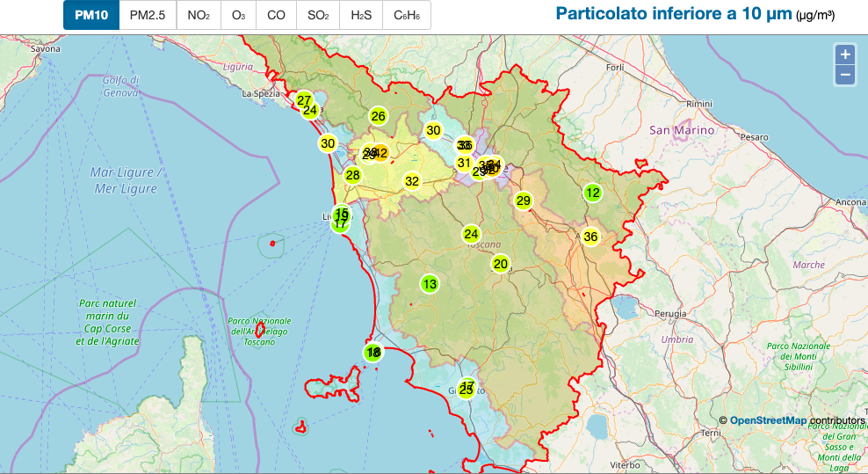The width and height of the screenshot is (868, 474).
Task: Select the NO₂ pollutant tab
Action: 199,15
